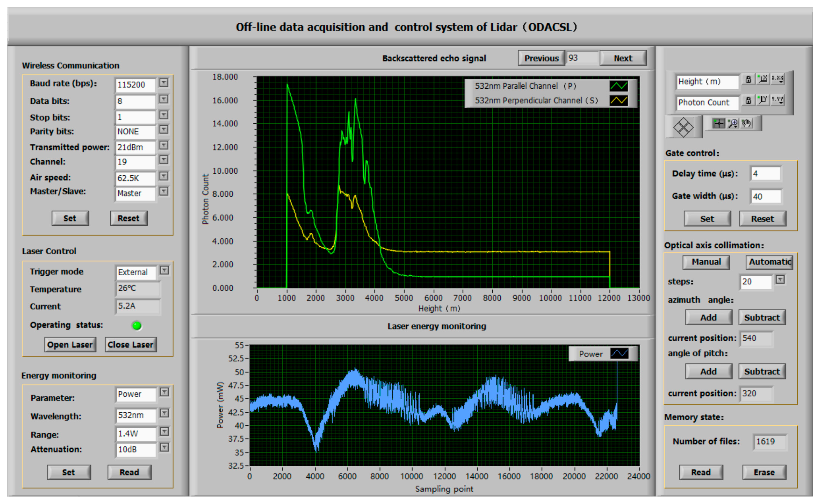The image size is (819, 504).
Task: Click the diamond cursor mover pad
Action: [683, 127]
